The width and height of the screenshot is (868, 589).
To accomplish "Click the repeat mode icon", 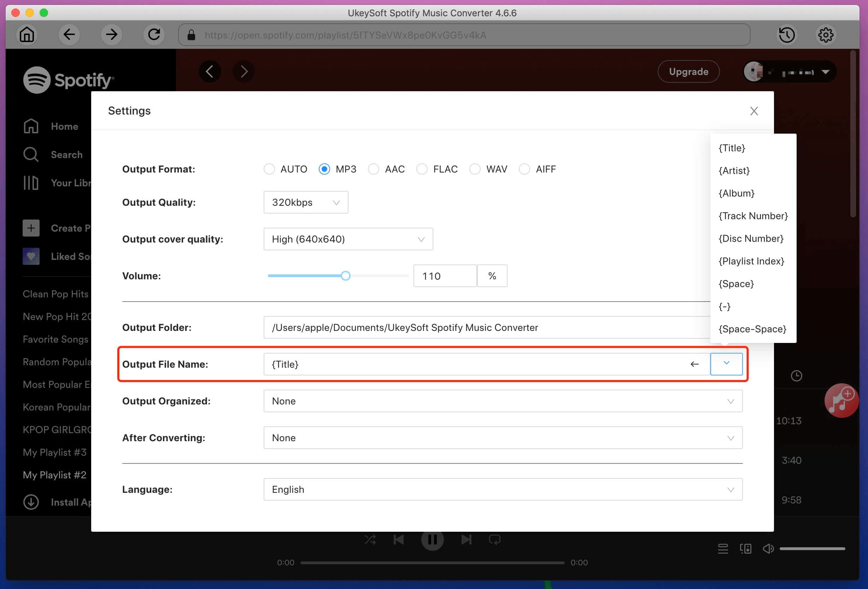I will 496,540.
